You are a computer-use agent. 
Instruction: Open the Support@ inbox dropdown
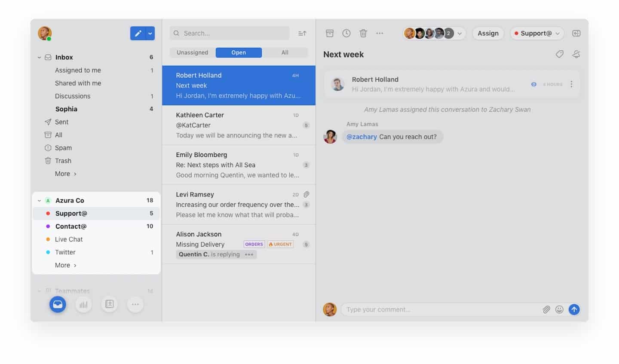point(537,33)
